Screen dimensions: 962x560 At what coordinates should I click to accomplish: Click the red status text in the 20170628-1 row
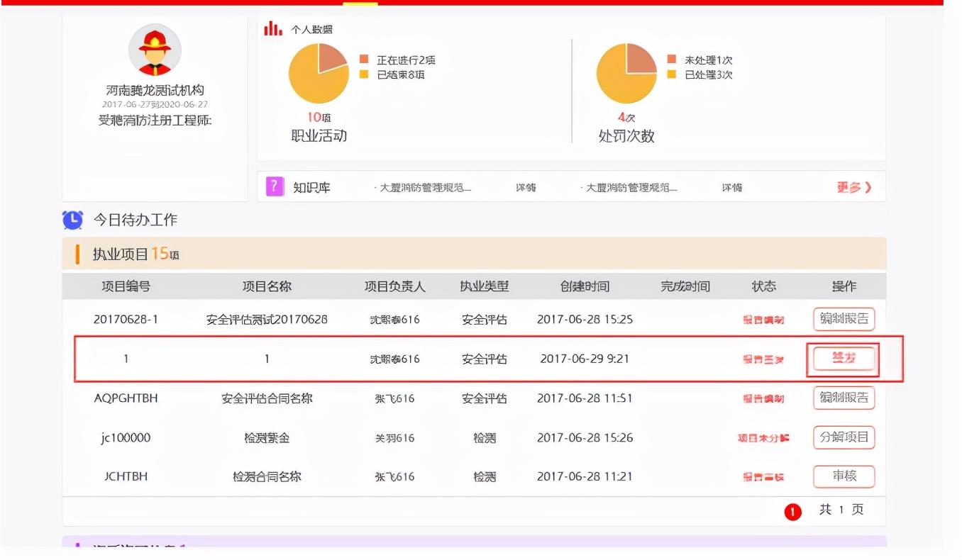tap(763, 320)
